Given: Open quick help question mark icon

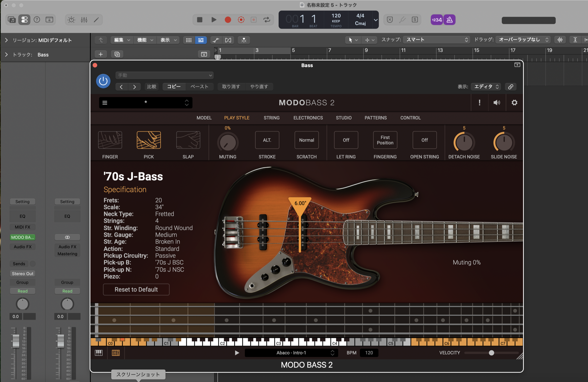Looking at the screenshot, I should (x=37, y=19).
